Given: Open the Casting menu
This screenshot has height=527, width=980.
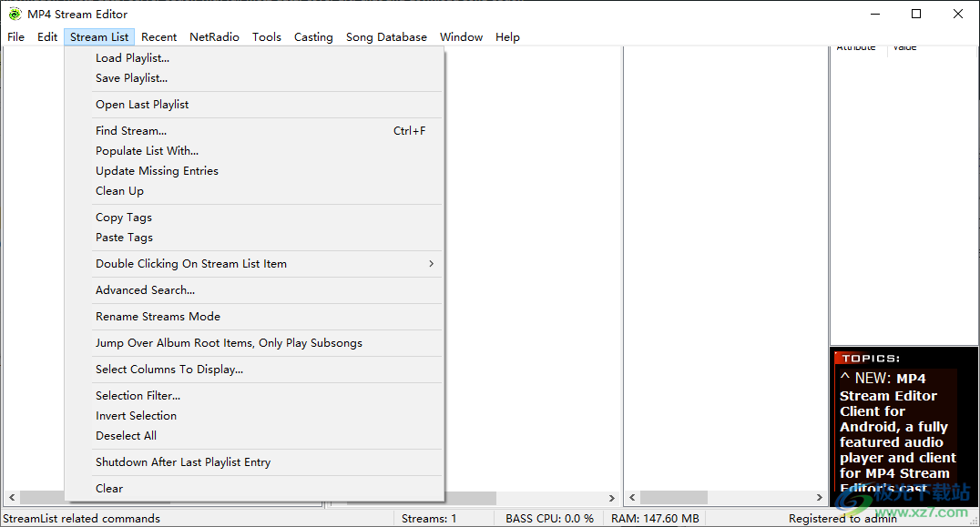Looking at the screenshot, I should (313, 36).
